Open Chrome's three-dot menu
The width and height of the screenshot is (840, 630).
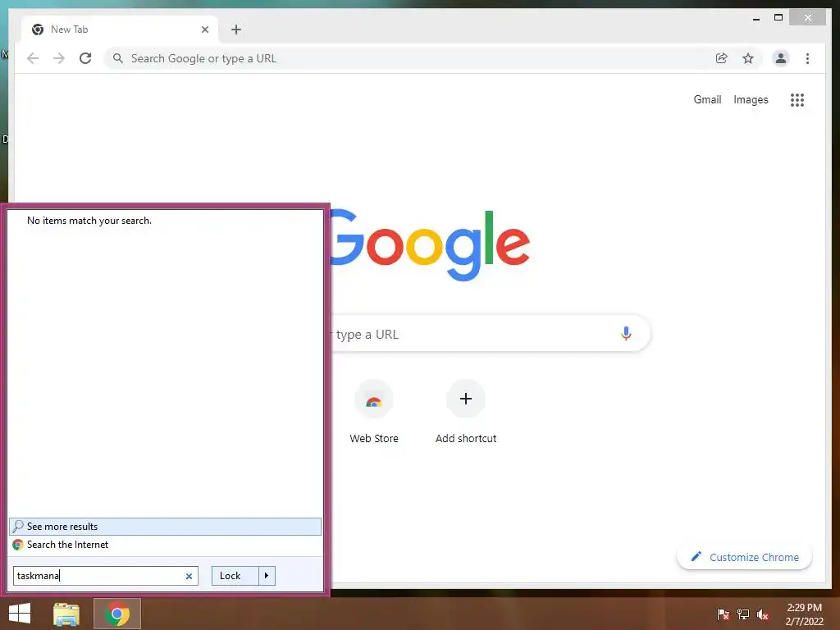(x=807, y=58)
